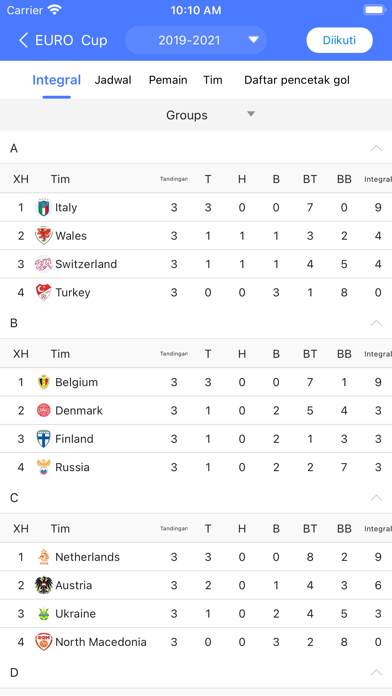
Task: Tap the Wales dragon crest icon
Action: (44, 236)
